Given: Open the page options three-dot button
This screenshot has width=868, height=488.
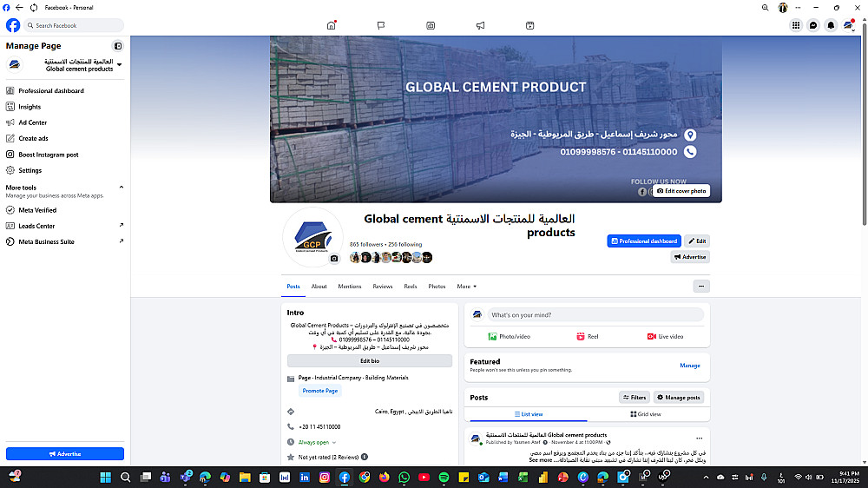Looking at the screenshot, I should (x=701, y=287).
